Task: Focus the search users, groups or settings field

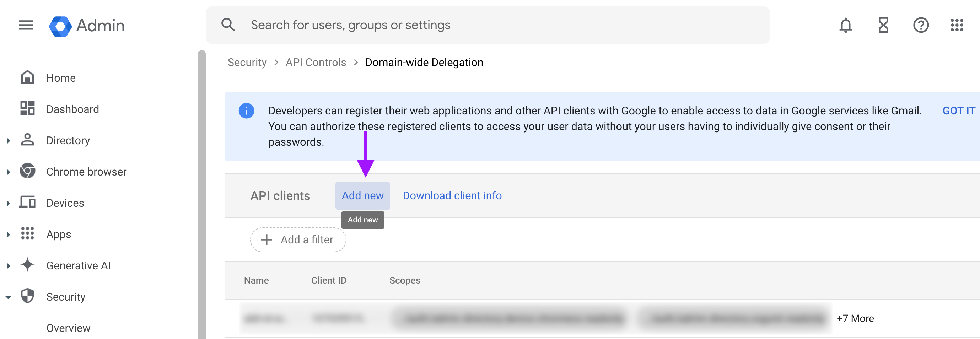Action: [x=488, y=25]
